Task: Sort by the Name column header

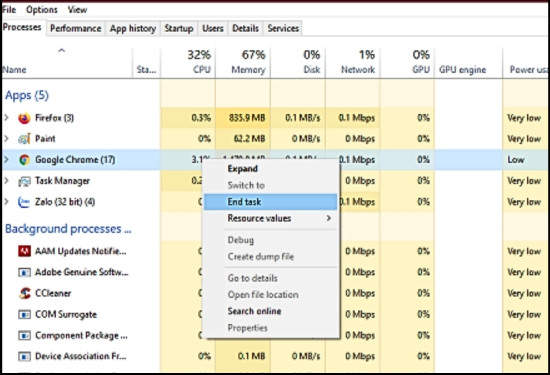Action: pos(67,62)
